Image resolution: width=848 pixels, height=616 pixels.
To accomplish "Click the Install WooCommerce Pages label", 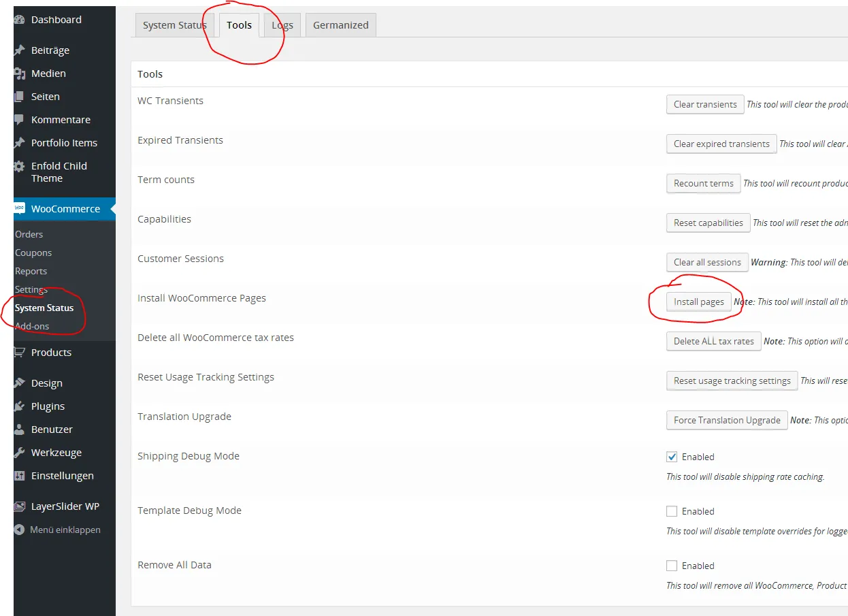I will pos(201,298).
